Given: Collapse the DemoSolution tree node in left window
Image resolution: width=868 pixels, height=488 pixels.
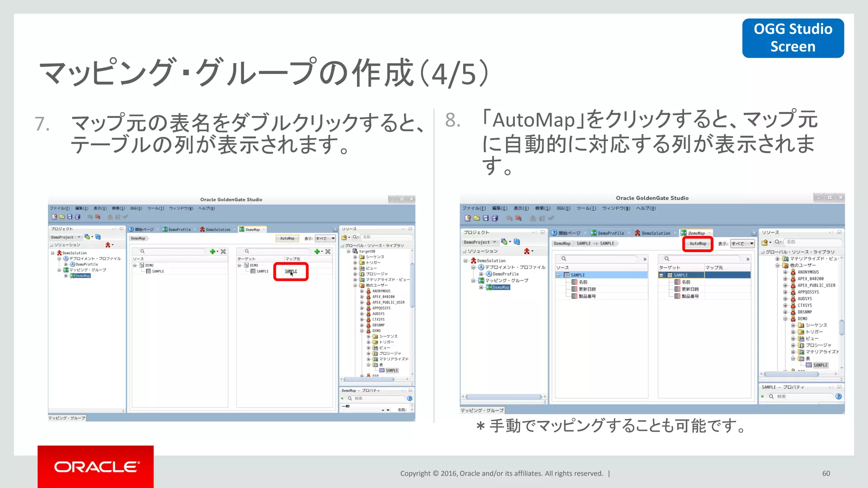Looking at the screenshot, I should [x=53, y=253].
